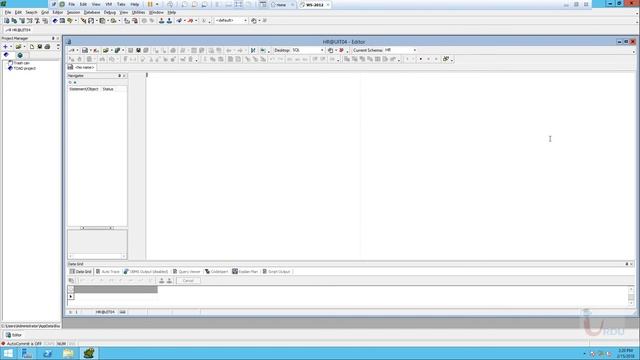The height and width of the screenshot is (360, 640).
Task: Click the Data Grid vertical scrollbar
Action: 631,296
